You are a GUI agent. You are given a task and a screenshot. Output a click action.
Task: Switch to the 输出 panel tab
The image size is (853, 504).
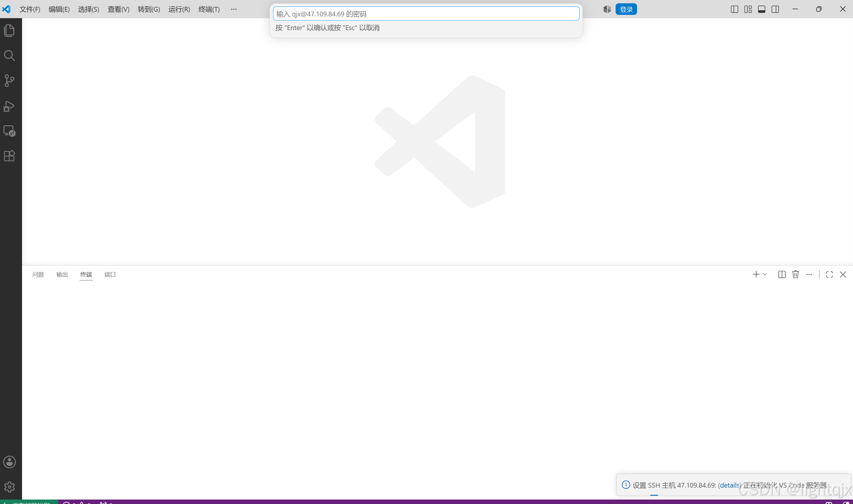coord(62,274)
